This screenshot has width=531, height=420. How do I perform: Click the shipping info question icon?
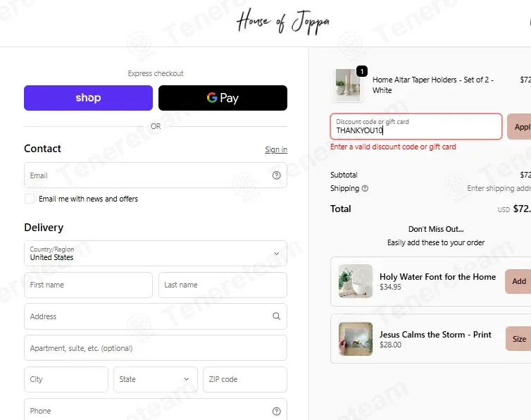pos(365,188)
